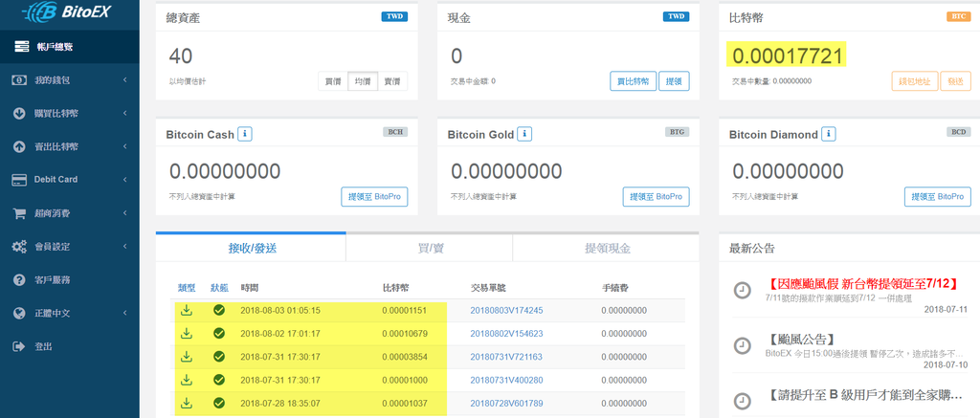Switch to 接收/發送 tab
This screenshot has width=980, height=418.
click(x=251, y=248)
